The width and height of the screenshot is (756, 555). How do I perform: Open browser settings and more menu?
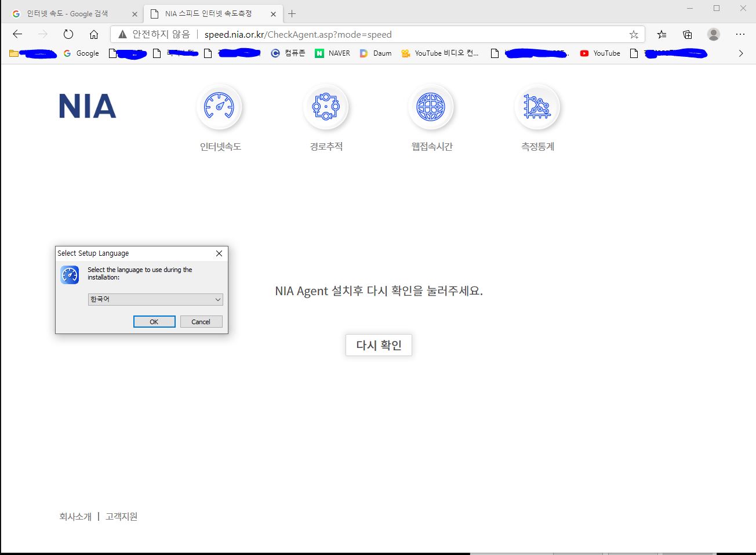point(740,34)
